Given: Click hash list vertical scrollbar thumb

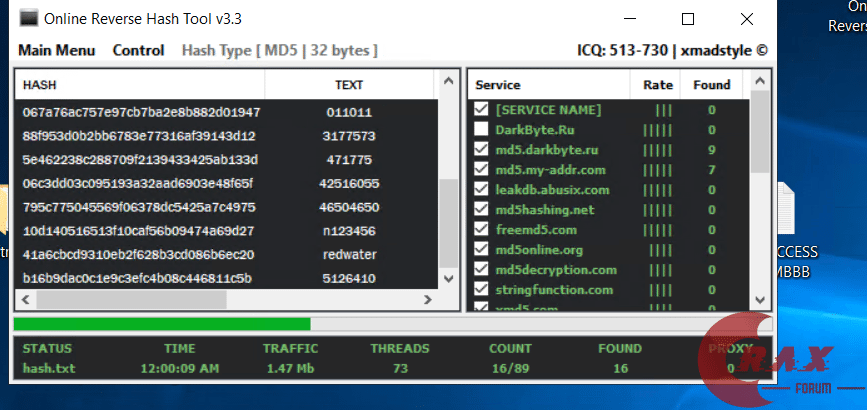Looking at the screenshot, I should tap(448, 223).
